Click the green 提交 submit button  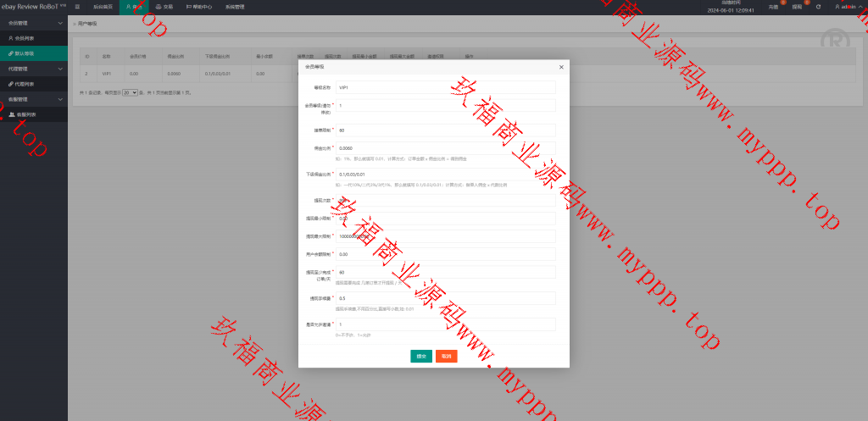click(x=421, y=356)
